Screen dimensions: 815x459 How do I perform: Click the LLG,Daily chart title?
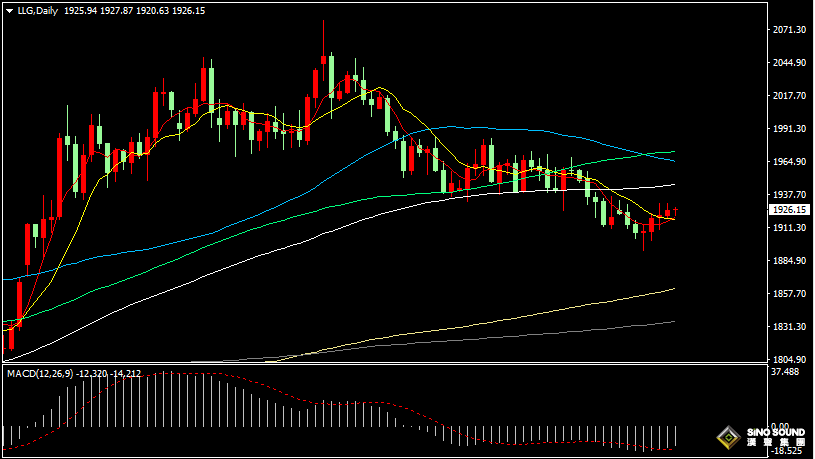(36, 9)
